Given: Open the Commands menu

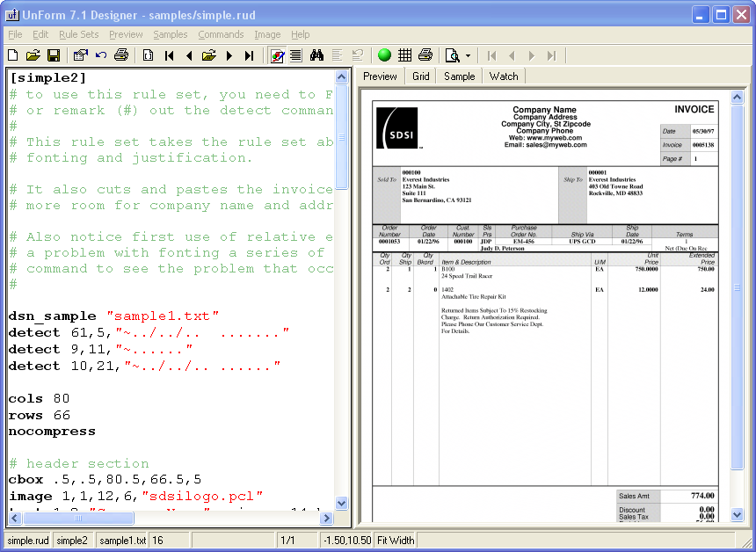Looking at the screenshot, I should pyautogui.click(x=221, y=34).
